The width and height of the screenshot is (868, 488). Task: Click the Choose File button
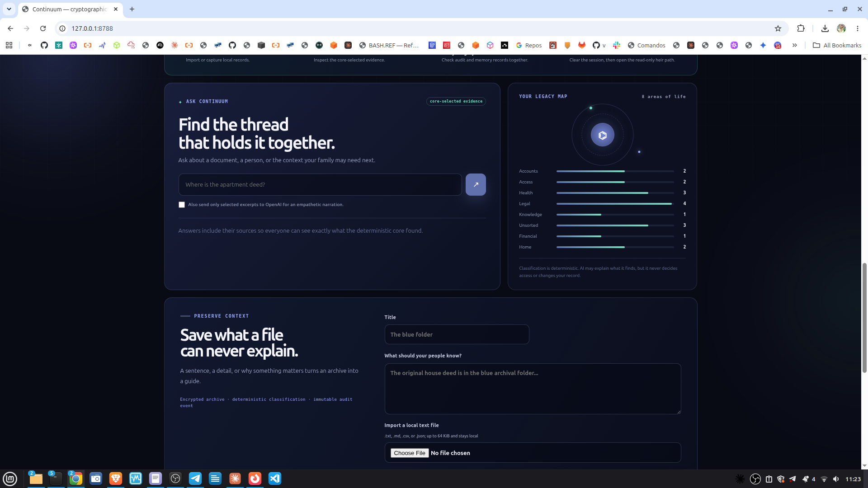[x=409, y=453]
